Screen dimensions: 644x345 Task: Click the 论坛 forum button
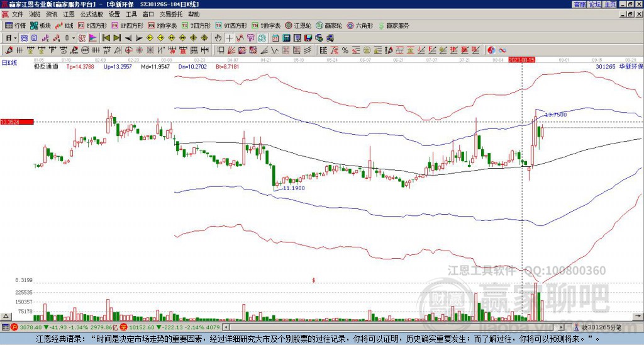(x=595, y=4)
